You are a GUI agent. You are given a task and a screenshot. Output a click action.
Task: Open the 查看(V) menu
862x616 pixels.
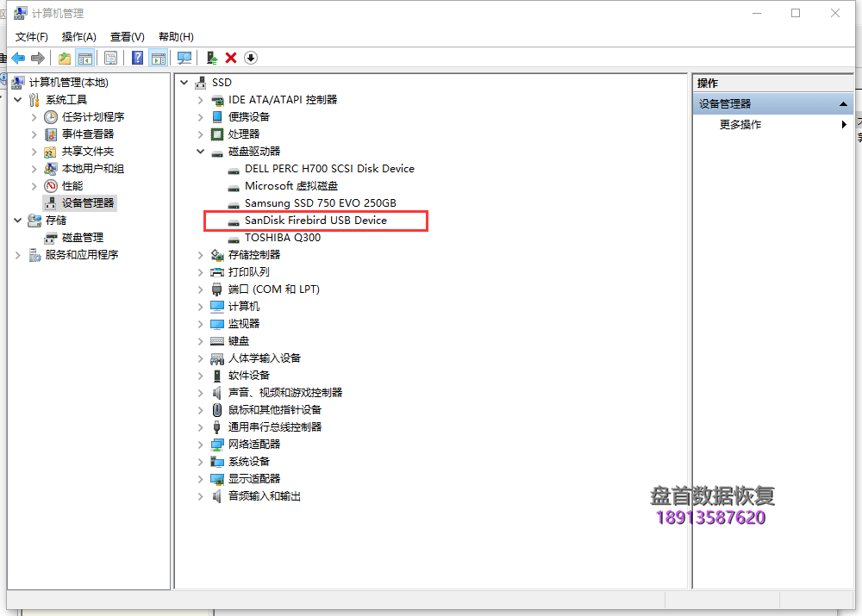click(128, 37)
